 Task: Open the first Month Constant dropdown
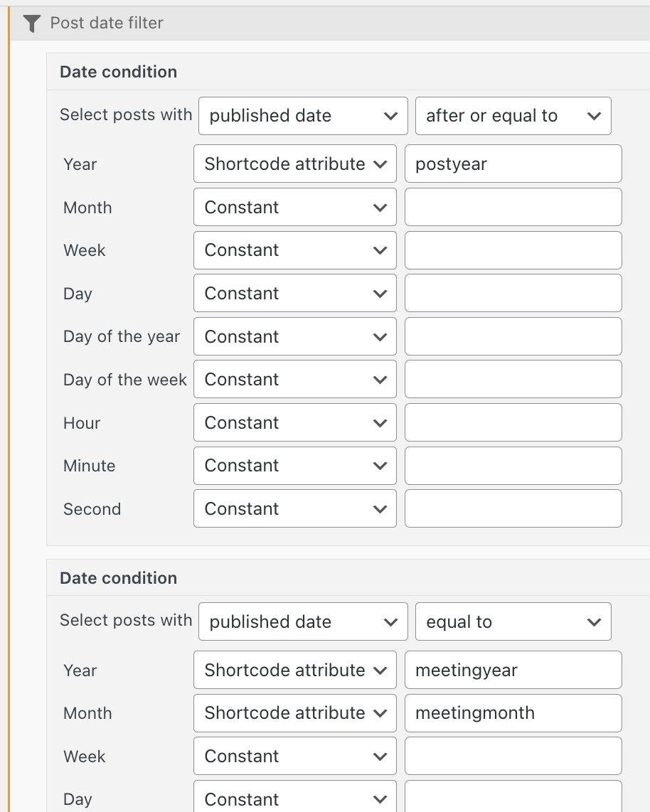tap(295, 207)
